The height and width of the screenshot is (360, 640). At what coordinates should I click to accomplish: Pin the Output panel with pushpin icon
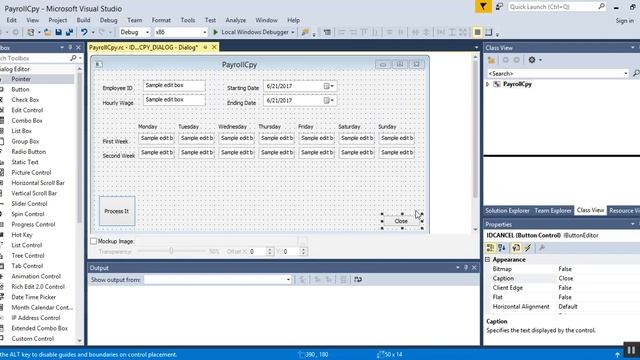click(x=466, y=268)
